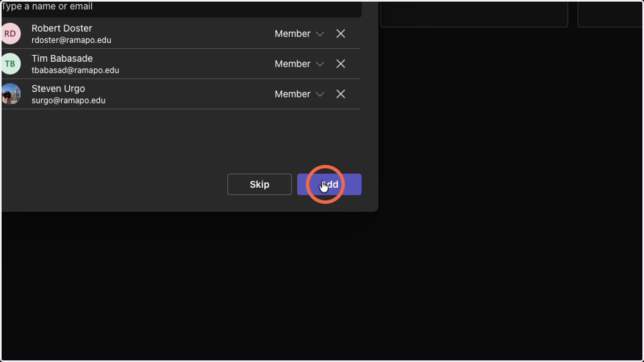Click Steven Urgo's profile photo

pyautogui.click(x=10, y=94)
